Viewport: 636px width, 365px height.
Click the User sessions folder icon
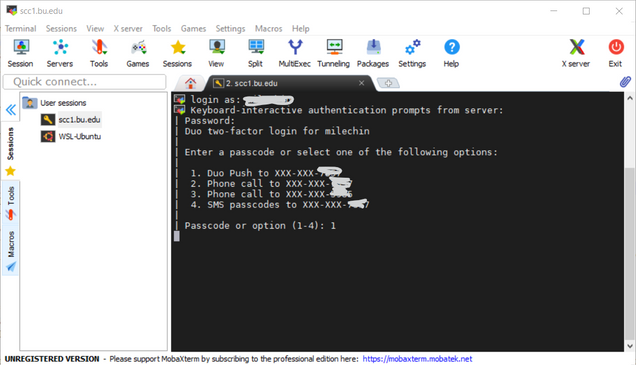click(30, 103)
